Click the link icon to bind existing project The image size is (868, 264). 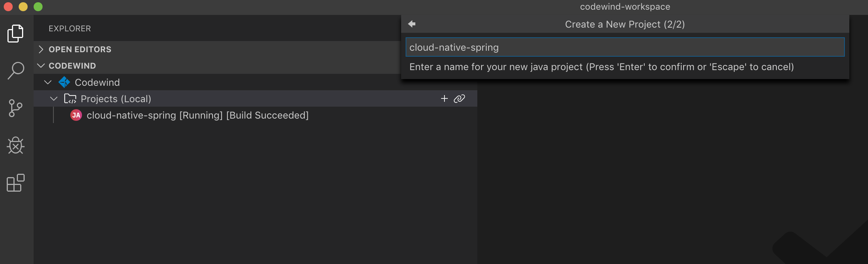(x=459, y=98)
